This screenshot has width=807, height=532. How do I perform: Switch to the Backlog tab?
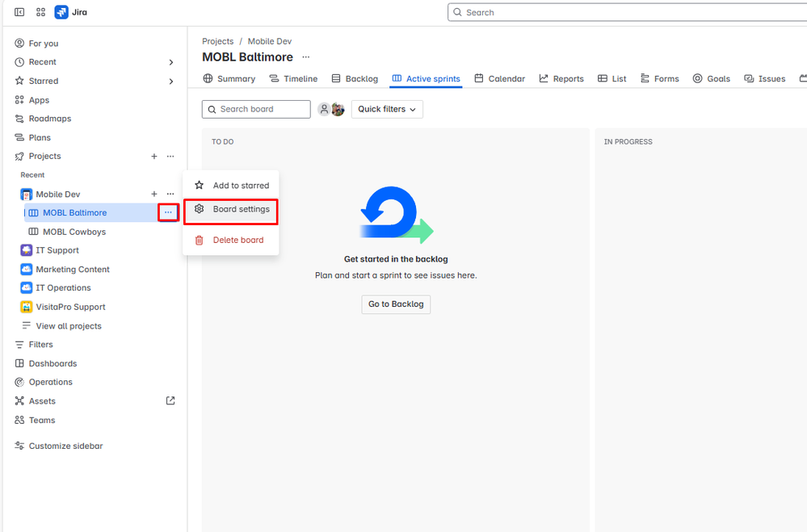click(355, 79)
